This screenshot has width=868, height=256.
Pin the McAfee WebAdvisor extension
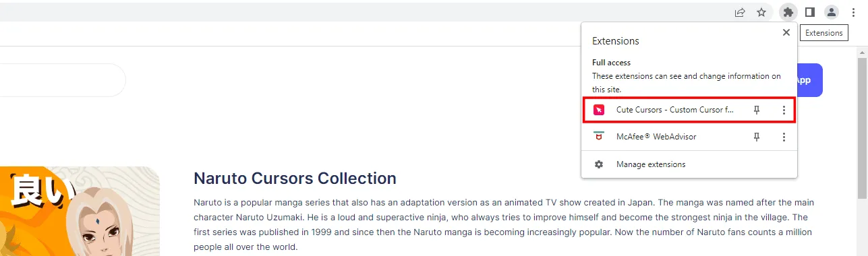pos(757,137)
